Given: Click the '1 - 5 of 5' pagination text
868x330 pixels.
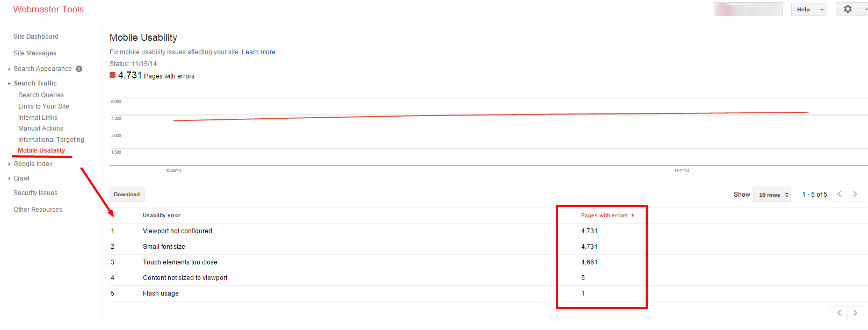Looking at the screenshot, I should coord(814,195).
